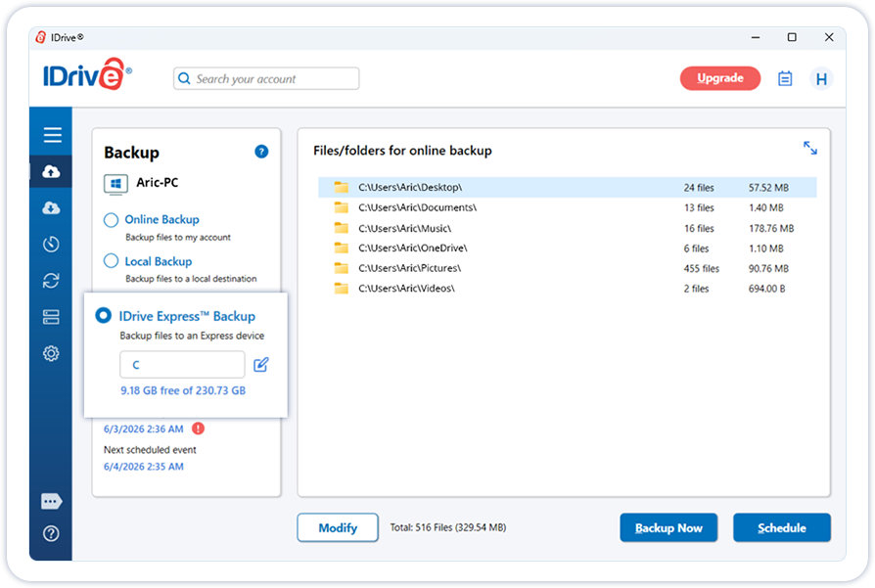The image size is (875, 588).
Task: Click the magnifier icon in the search box
Action: [184, 78]
